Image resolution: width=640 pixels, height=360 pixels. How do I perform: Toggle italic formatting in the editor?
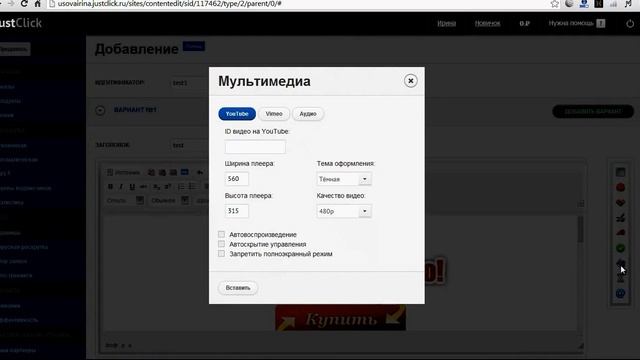121,187
